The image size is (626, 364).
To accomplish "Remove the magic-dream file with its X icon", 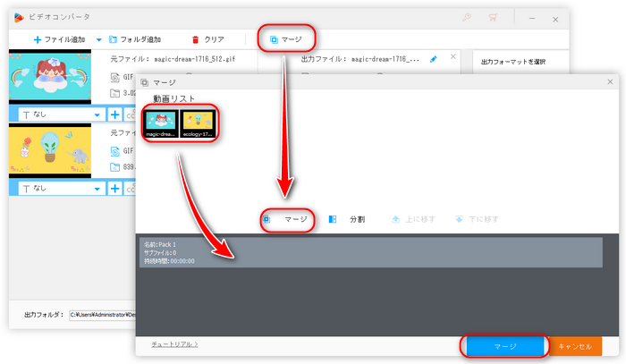I will 453,56.
